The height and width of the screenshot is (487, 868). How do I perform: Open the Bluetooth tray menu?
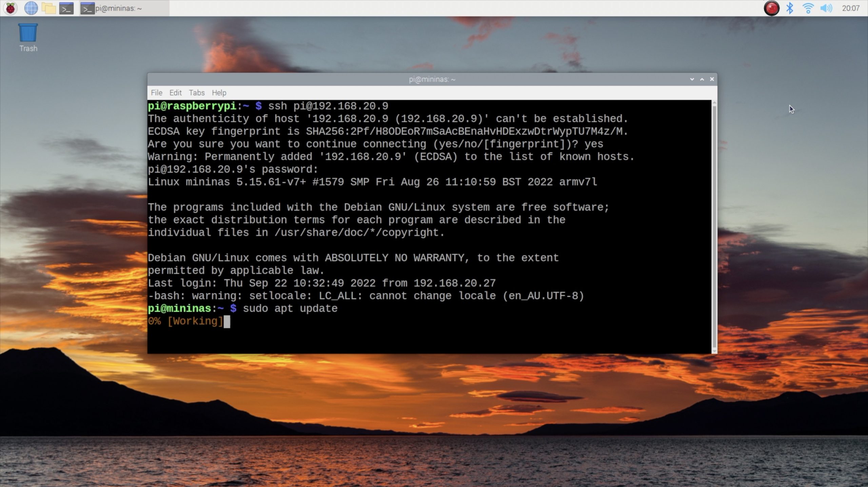(790, 8)
